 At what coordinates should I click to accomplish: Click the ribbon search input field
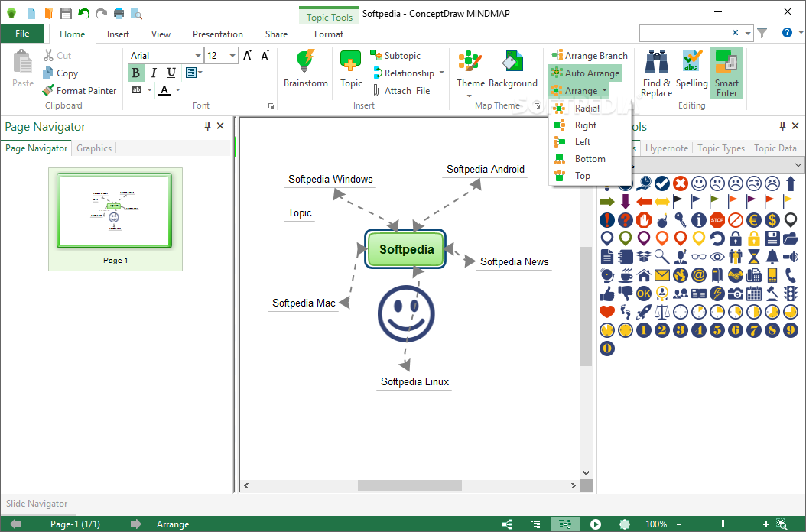(x=684, y=33)
